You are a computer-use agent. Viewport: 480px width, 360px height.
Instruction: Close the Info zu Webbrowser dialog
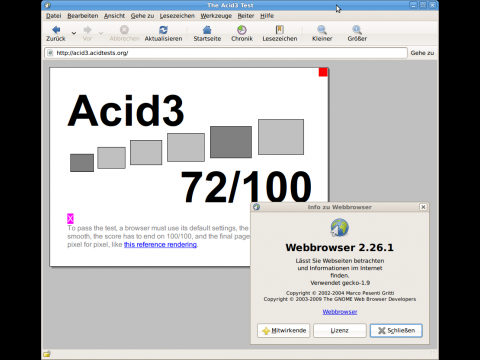point(423,207)
